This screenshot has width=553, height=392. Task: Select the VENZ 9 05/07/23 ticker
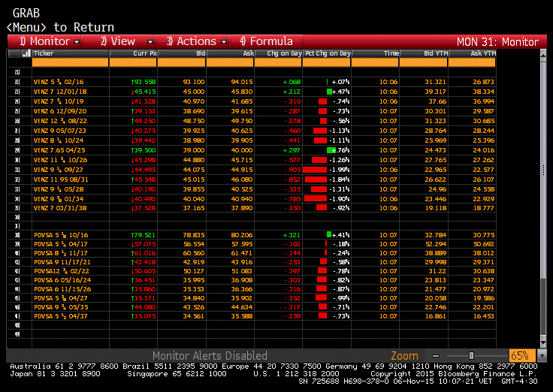[x=59, y=131]
